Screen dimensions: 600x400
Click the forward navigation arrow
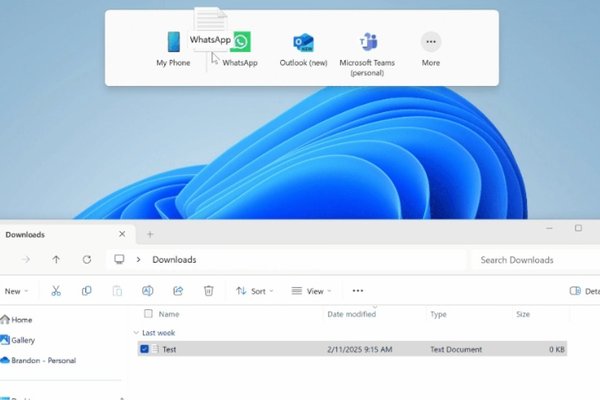26,260
